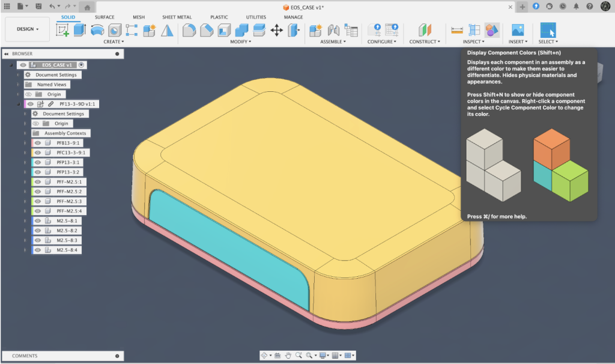The width and height of the screenshot is (615, 364).
Task: Switch to the SURFACE tab
Action: coord(105,17)
